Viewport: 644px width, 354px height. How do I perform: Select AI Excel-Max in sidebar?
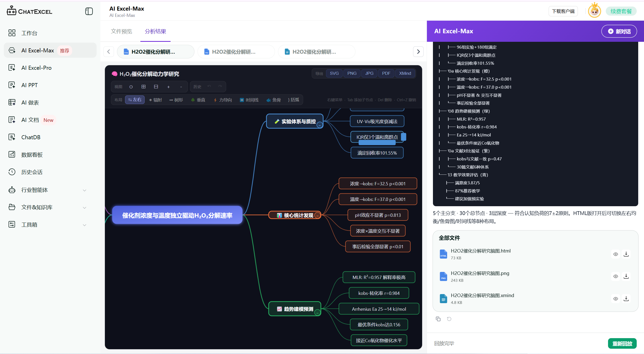click(x=50, y=50)
